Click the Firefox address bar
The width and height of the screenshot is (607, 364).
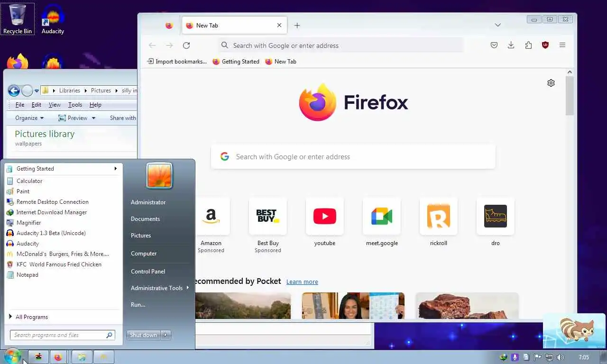point(340,45)
